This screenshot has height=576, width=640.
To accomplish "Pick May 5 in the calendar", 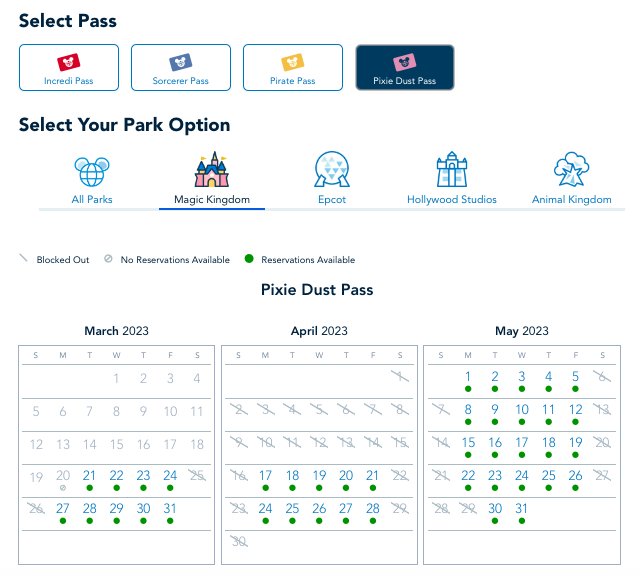I will click(x=576, y=376).
